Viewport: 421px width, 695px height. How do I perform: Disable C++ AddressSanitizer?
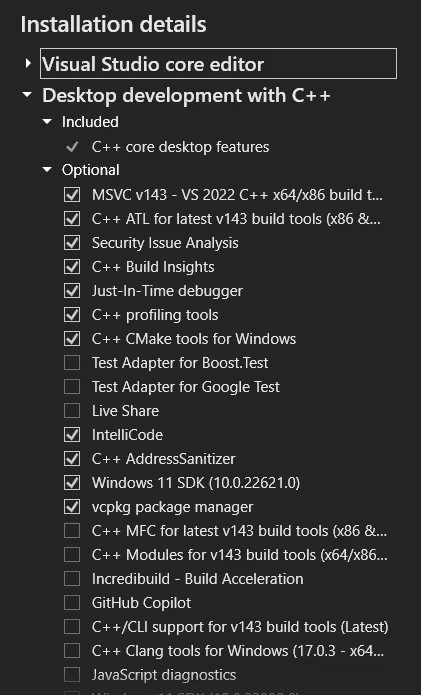pyautogui.click(x=72, y=459)
